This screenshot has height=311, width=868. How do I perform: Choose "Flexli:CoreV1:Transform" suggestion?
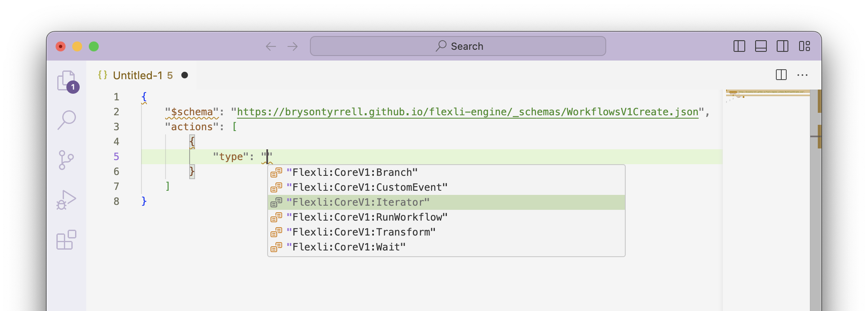[446, 232]
